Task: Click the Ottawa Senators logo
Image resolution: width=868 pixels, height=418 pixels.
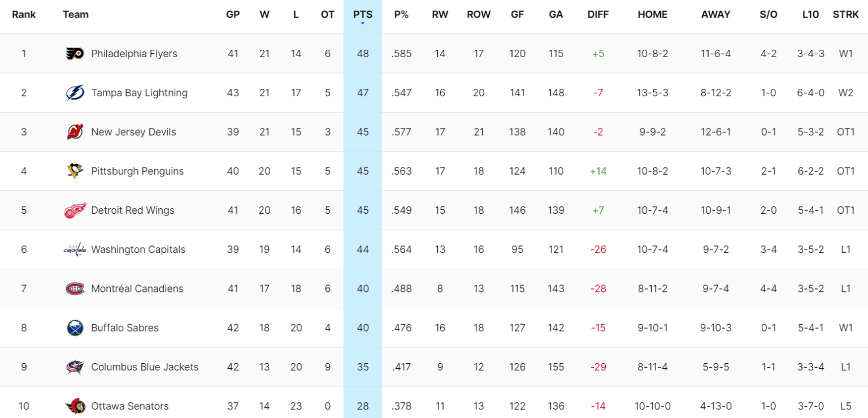Action: (75, 406)
